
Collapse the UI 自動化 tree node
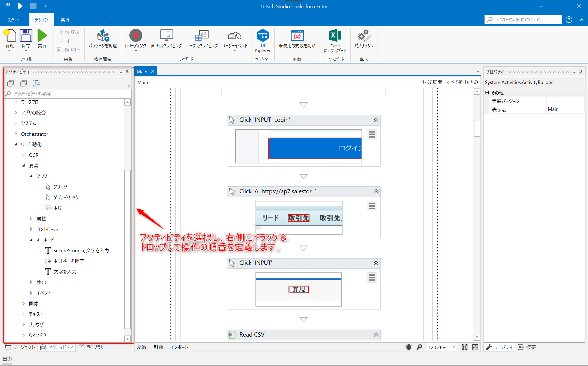[x=16, y=144]
